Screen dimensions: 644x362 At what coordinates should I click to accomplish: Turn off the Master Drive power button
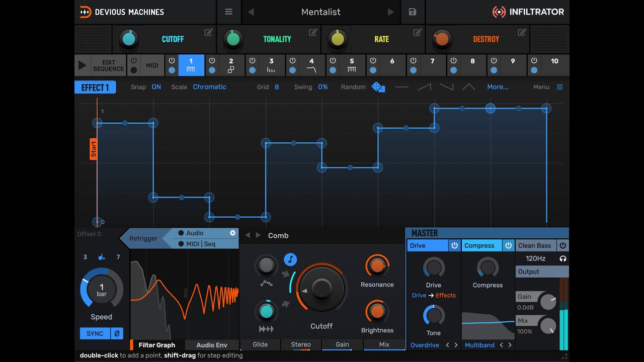coord(454,245)
